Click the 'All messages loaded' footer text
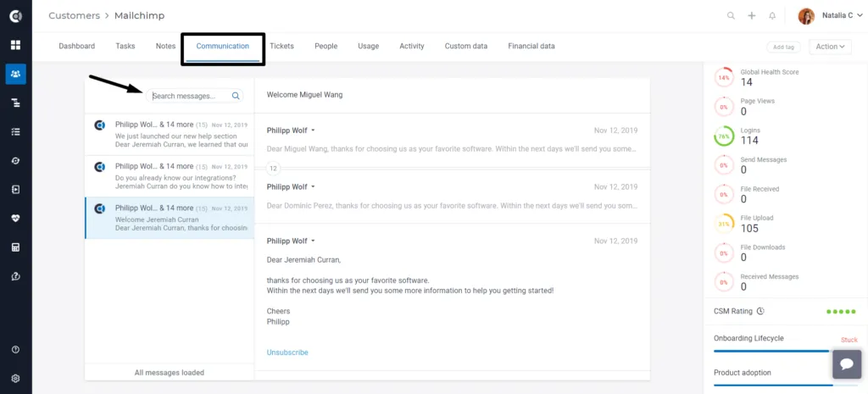The width and height of the screenshot is (868, 394). 170,373
